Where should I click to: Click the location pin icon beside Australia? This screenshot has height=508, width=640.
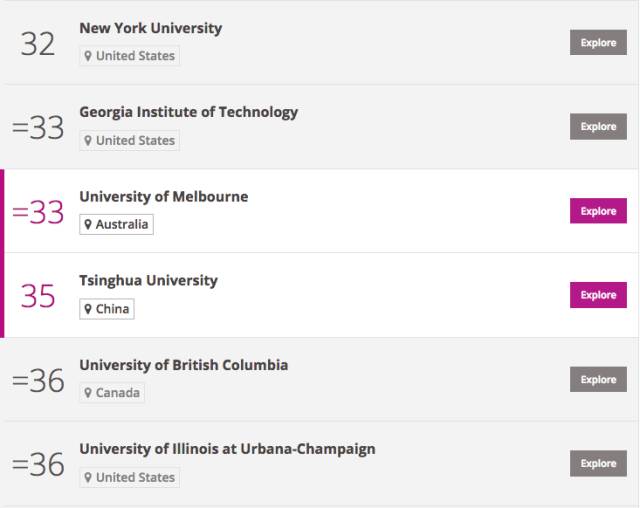(88, 224)
